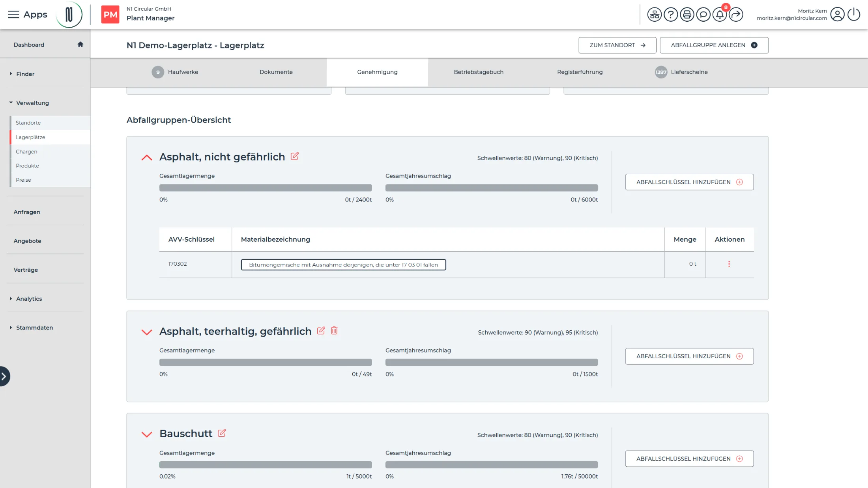Open Preise in the sidebar
868x488 pixels.
[x=23, y=180]
